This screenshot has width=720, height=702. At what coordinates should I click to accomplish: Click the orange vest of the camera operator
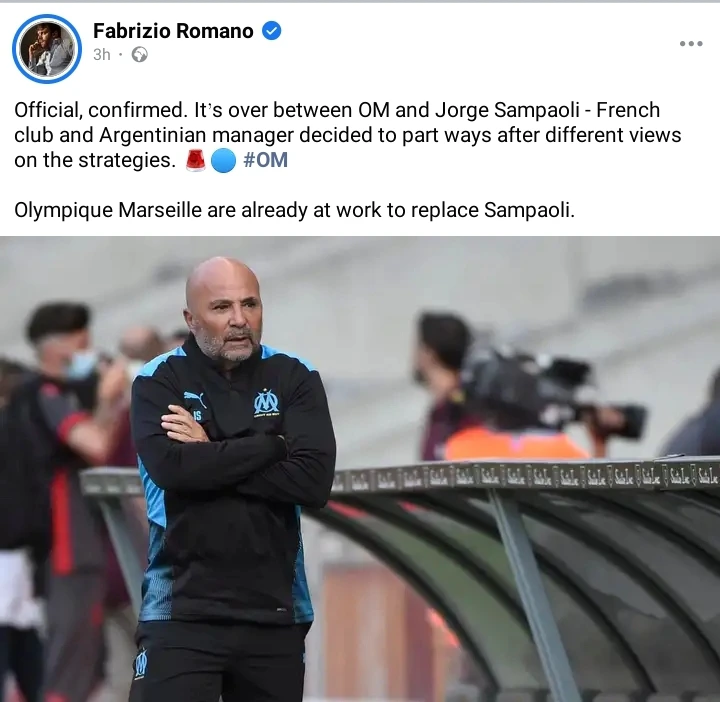(514, 443)
